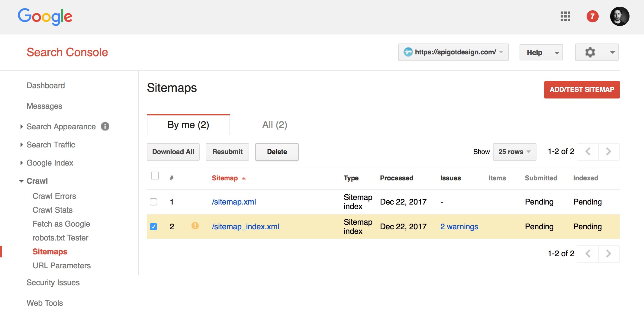Switch to the By me (2) tab
Viewport: 644px width, 313px height.
tap(188, 125)
